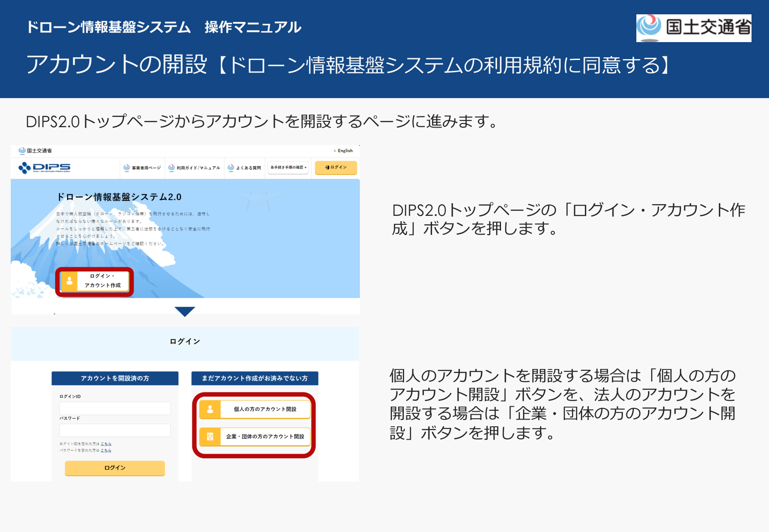
Task: Click the 国土交通省 emblem in the manual title bar
Action: pos(693,28)
